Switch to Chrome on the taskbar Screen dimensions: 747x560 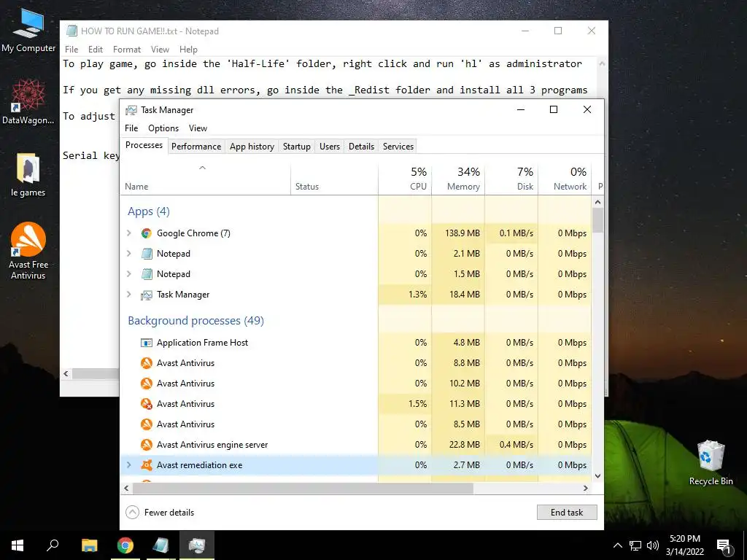pyautogui.click(x=125, y=545)
